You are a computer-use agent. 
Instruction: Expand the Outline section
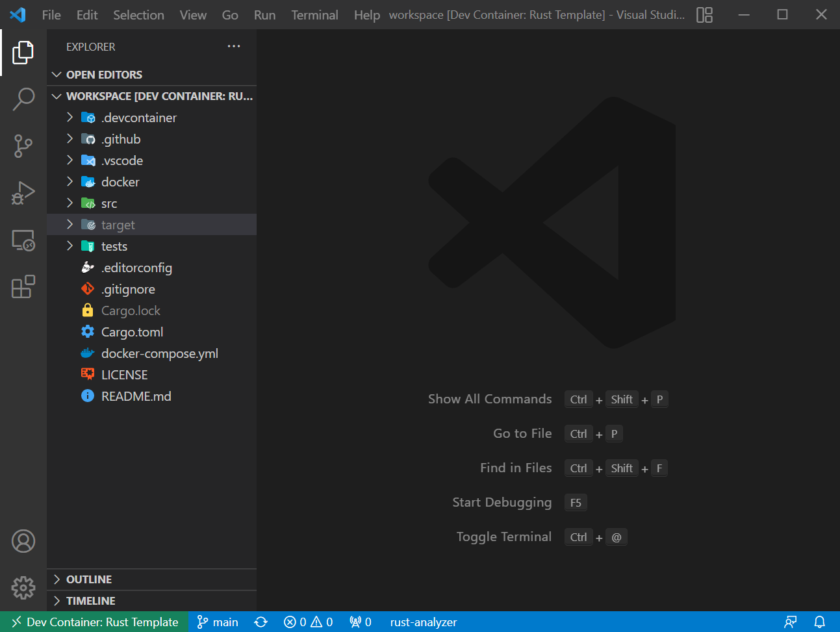click(x=57, y=579)
